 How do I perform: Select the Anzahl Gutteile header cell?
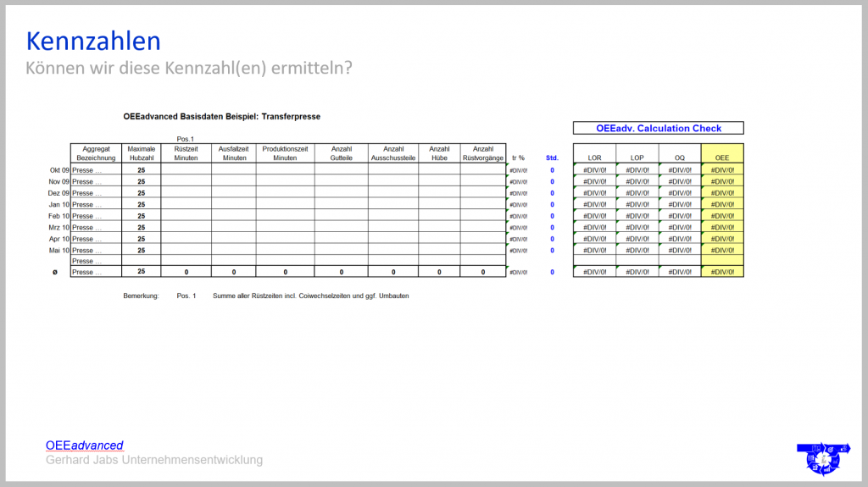click(x=341, y=153)
